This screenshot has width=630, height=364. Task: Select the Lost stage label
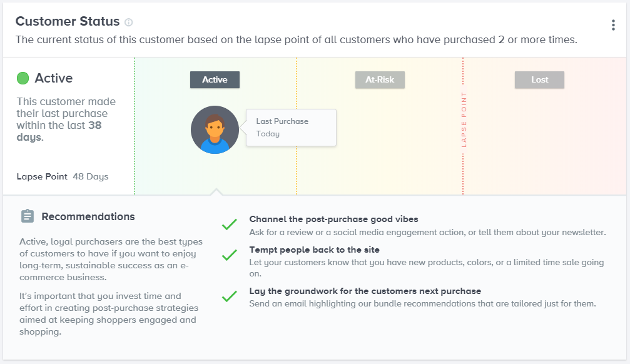539,79
